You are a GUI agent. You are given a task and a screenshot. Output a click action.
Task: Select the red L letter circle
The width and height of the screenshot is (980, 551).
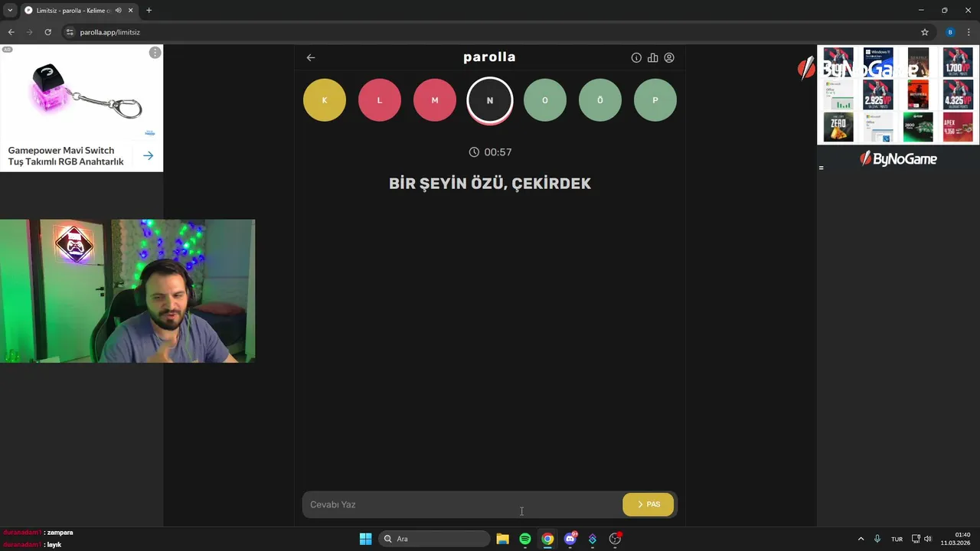pos(380,100)
